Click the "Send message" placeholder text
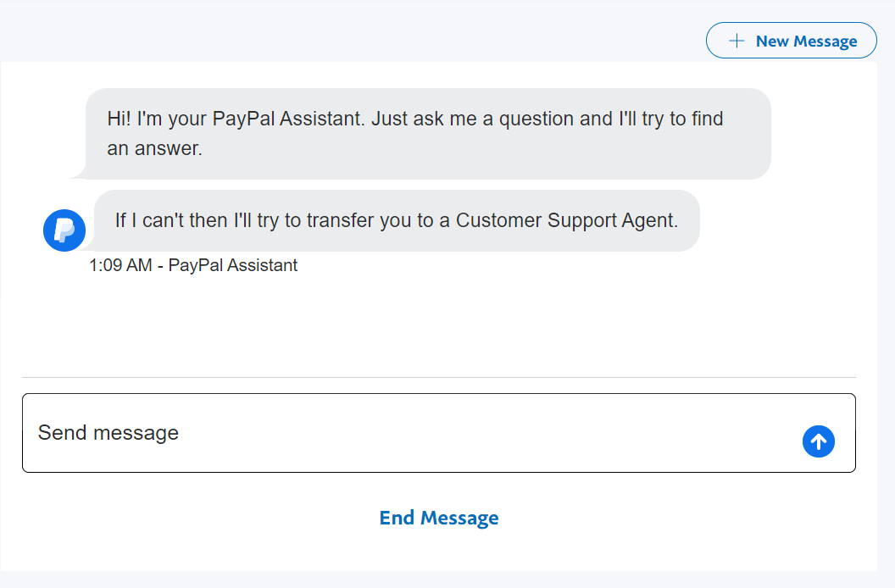Screen dimensions: 895x588 coord(108,433)
